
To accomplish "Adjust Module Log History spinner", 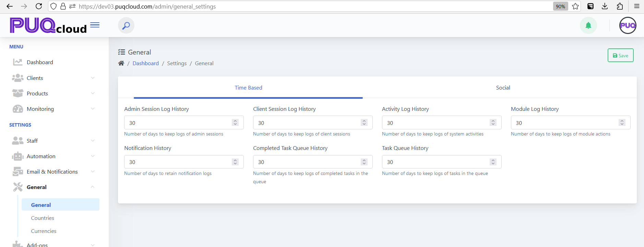I will pos(622,122).
